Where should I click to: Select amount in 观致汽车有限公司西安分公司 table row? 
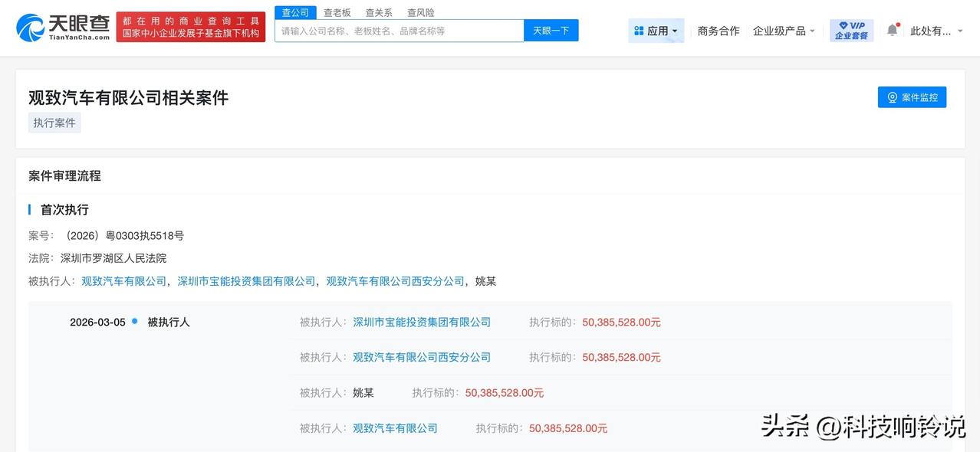[621, 357]
